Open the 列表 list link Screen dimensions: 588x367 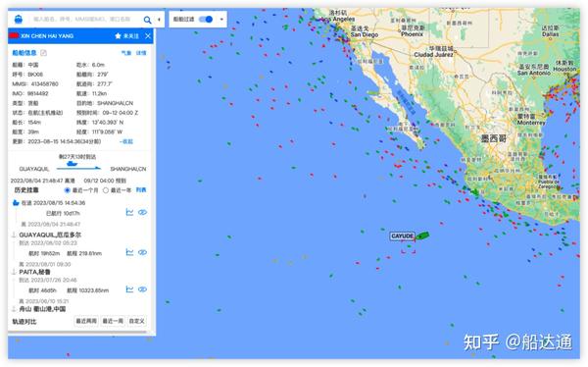click(x=141, y=190)
